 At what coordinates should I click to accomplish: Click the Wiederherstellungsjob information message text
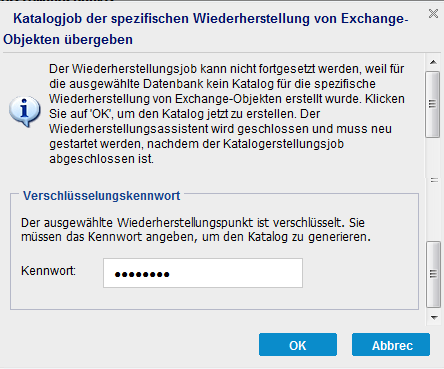227,114
